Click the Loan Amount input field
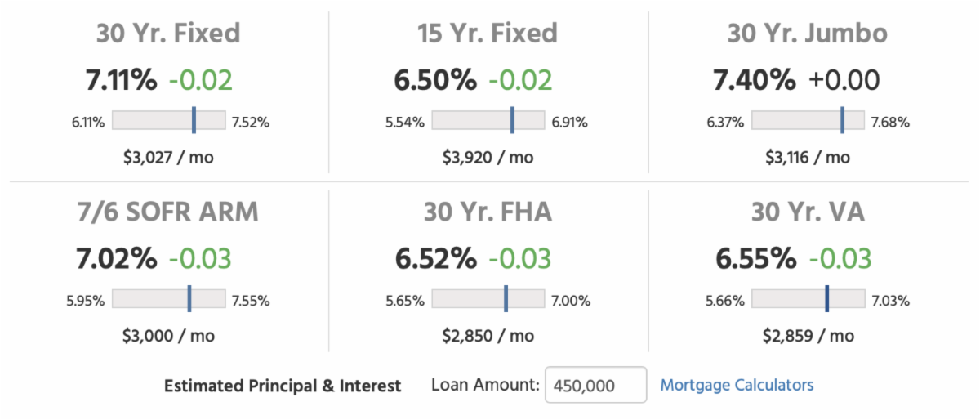 (x=595, y=386)
